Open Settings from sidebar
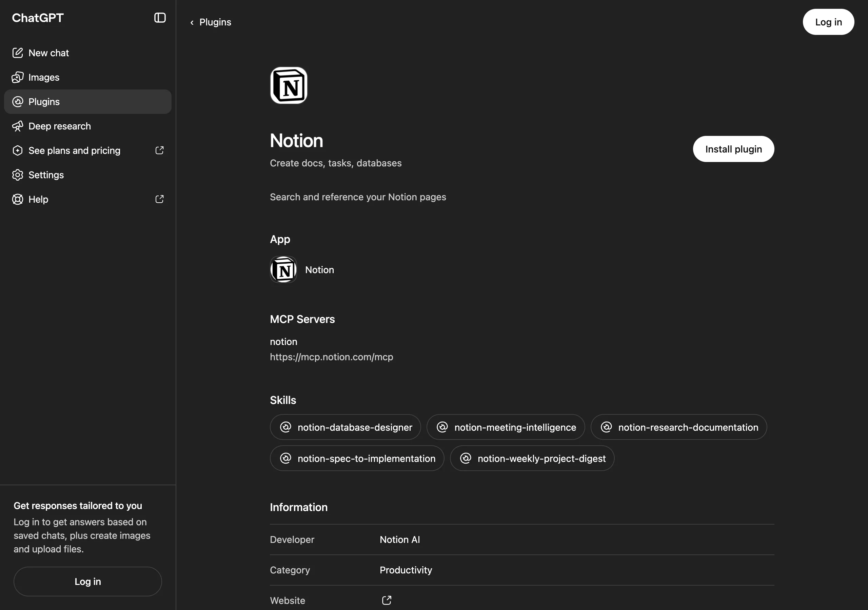Screen dimensions: 868x610 88,175
